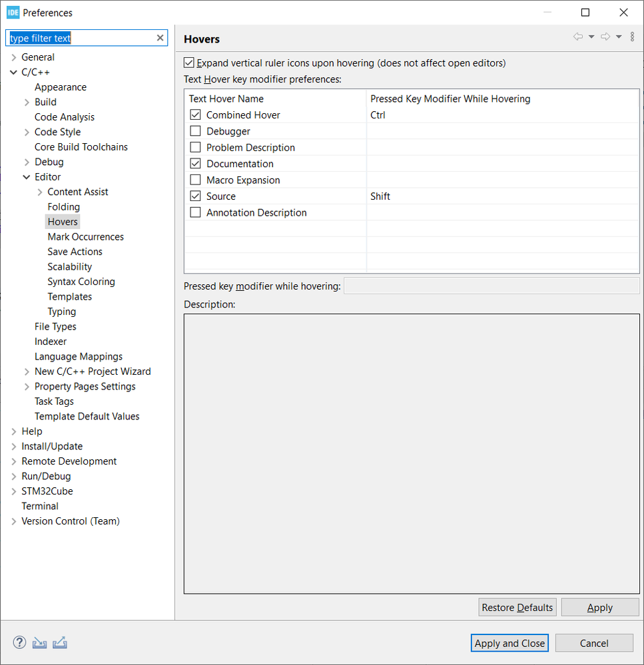The width and height of the screenshot is (644, 665).
Task: Expand the Code Style node
Action: 27,132
